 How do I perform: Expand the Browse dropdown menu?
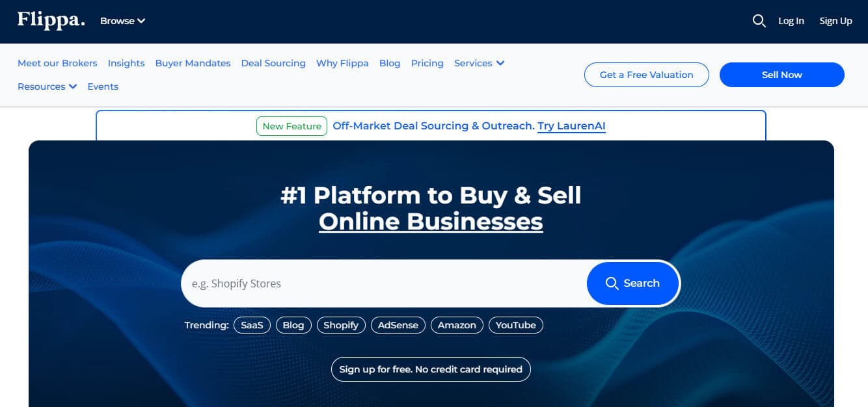[122, 21]
